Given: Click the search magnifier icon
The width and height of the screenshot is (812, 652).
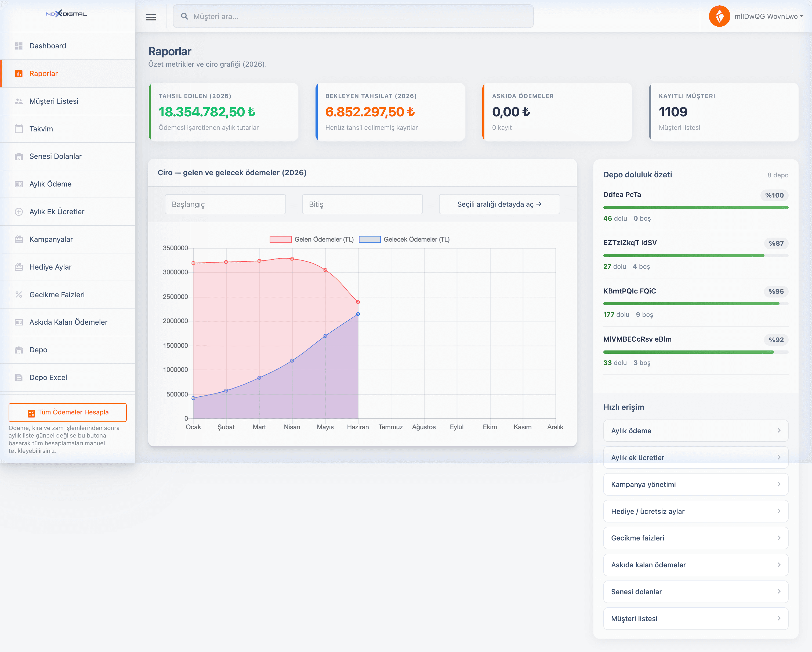Looking at the screenshot, I should click(184, 16).
